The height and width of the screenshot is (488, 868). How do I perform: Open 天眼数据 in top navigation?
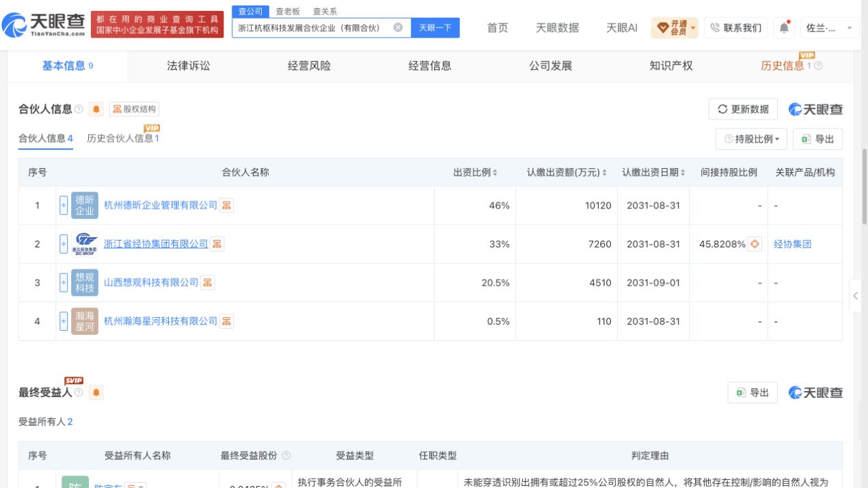pyautogui.click(x=557, y=28)
